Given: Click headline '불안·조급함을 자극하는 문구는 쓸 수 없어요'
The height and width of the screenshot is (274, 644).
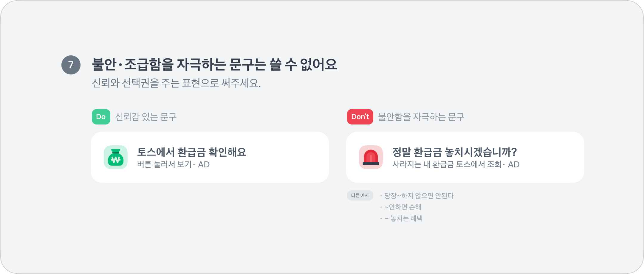Looking at the screenshot, I should [x=214, y=65].
